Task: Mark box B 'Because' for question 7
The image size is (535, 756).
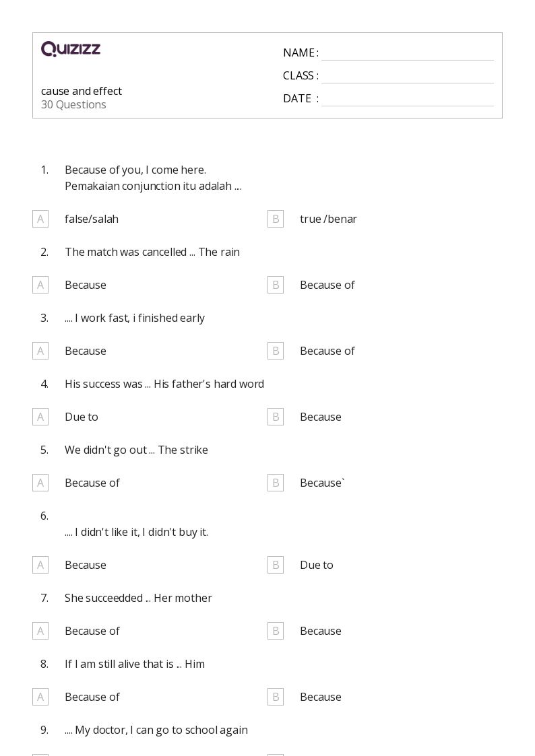Action: tap(276, 631)
